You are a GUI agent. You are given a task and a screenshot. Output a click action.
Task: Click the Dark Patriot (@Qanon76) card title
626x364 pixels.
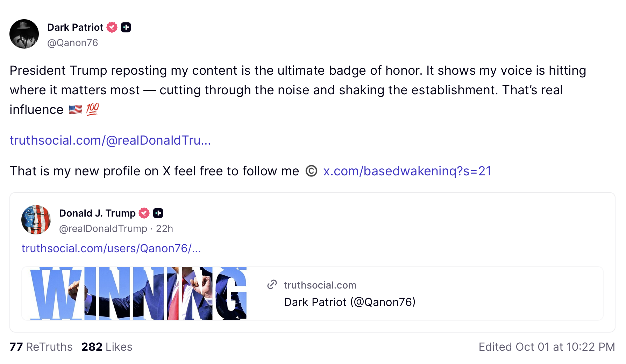tap(349, 302)
